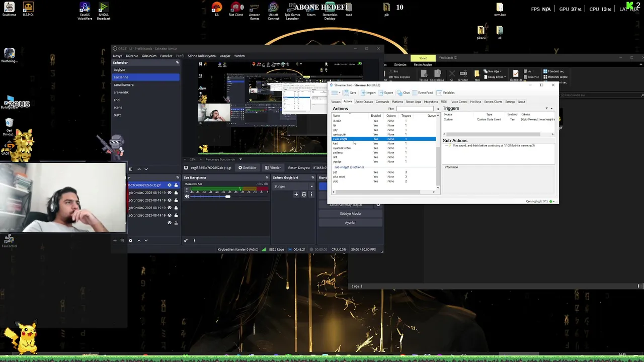
Task: Open the strm.bot desktop file icon
Action: (x=500, y=10)
